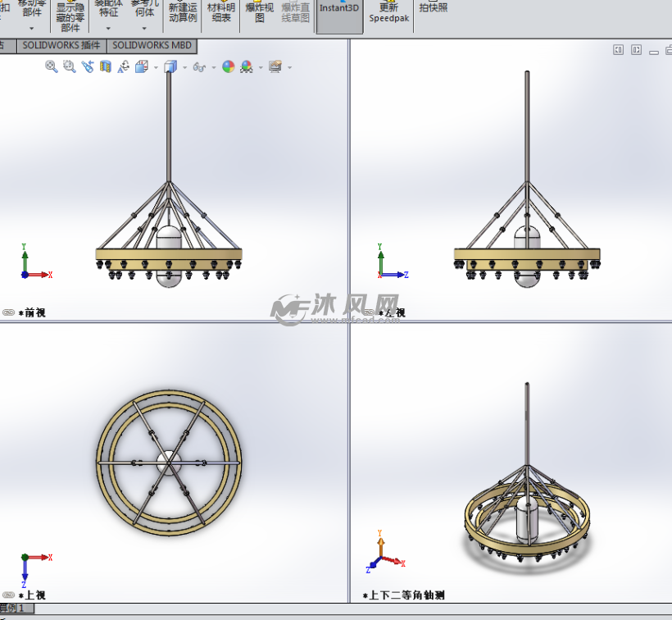Click the ring model in the top view
The width and height of the screenshot is (672, 620).
169,463
